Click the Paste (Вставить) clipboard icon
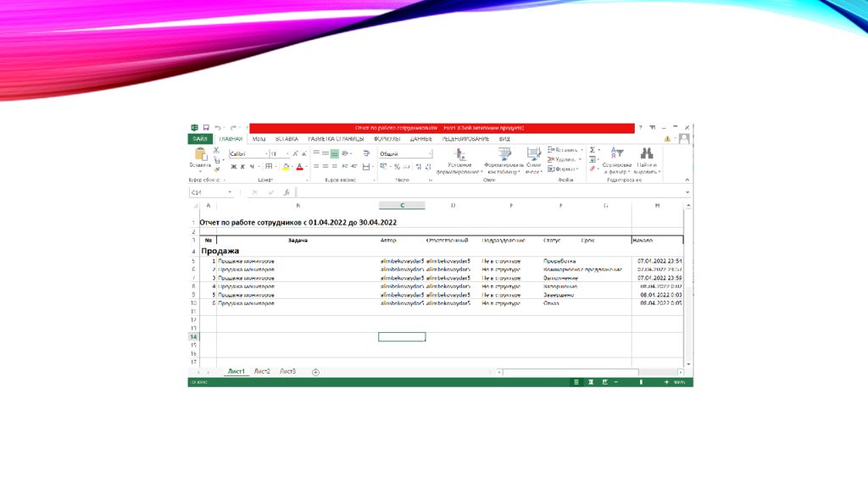This screenshot has height=488, width=868. point(201,155)
